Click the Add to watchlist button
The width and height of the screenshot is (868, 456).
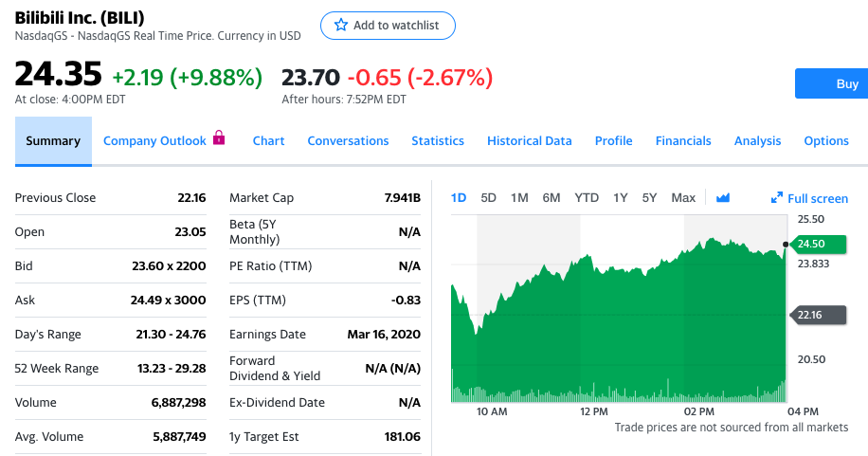tap(389, 26)
